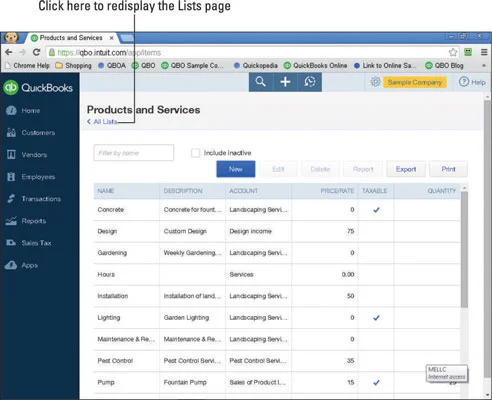The height and width of the screenshot is (400, 492).
Task: Click the browser Back arrow
Action: [x=9, y=52]
